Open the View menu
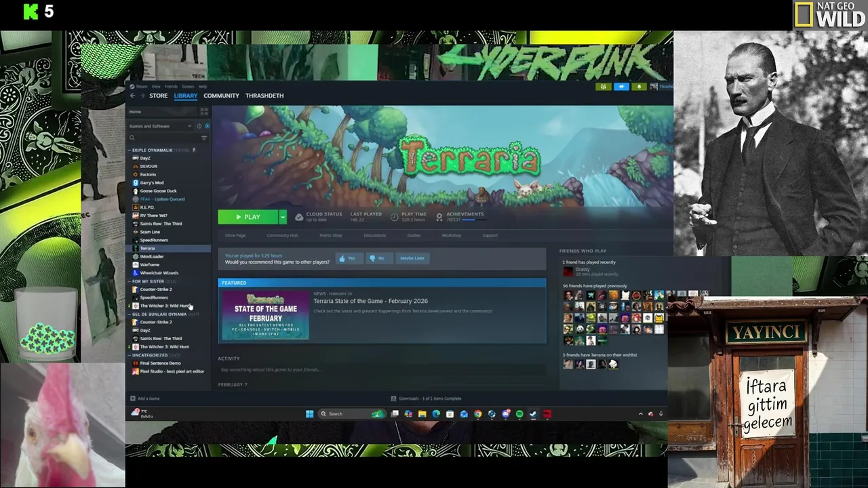Screen dimensions: 868x488 point(156,86)
